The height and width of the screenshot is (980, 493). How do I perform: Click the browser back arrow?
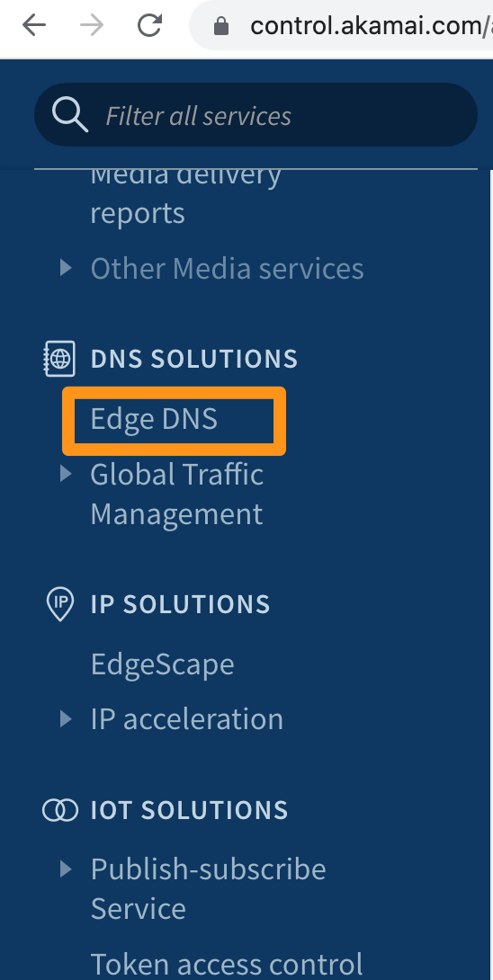[34, 26]
